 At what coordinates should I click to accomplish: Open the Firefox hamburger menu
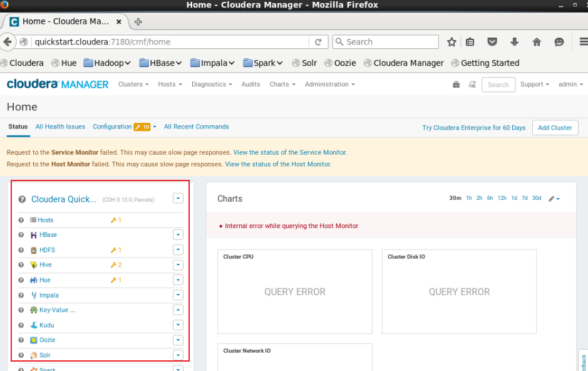[584, 42]
